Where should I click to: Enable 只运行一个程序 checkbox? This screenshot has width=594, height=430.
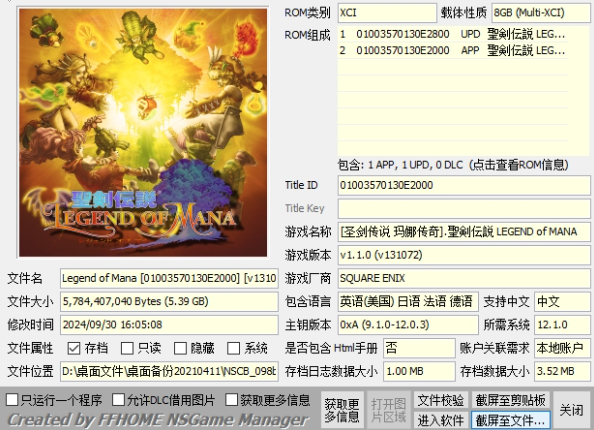click(12, 399)
